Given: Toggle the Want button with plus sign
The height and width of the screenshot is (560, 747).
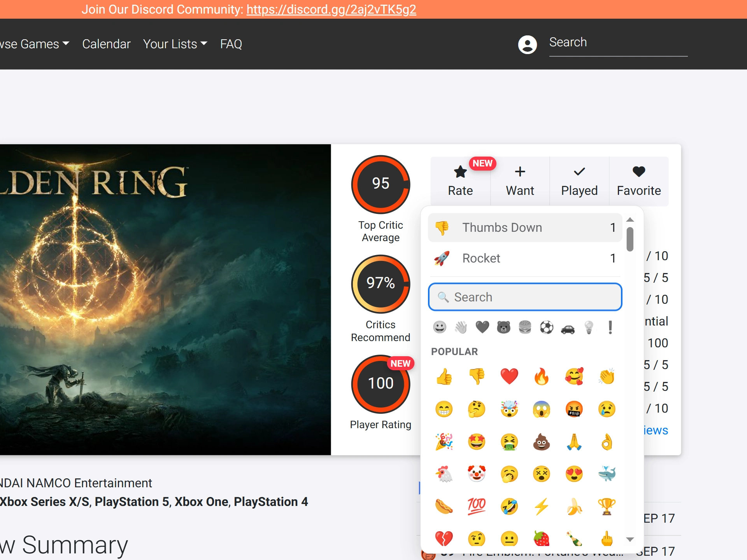Looking at the screenshot, I should pos(520,181).
